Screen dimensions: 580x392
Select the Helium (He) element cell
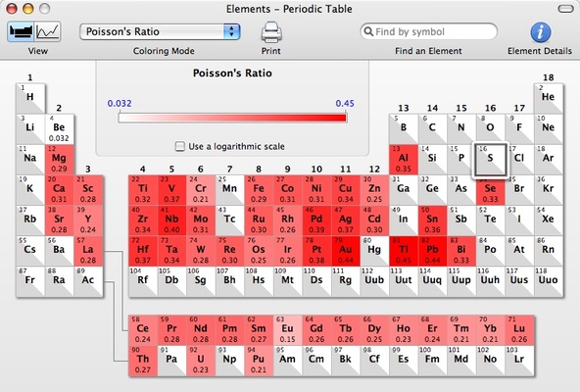[x=549, y=98]
